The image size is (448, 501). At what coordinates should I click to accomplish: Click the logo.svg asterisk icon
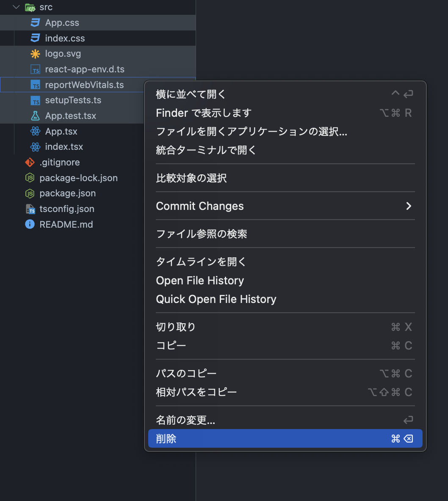pyautogui.click(x=35, y=54)
